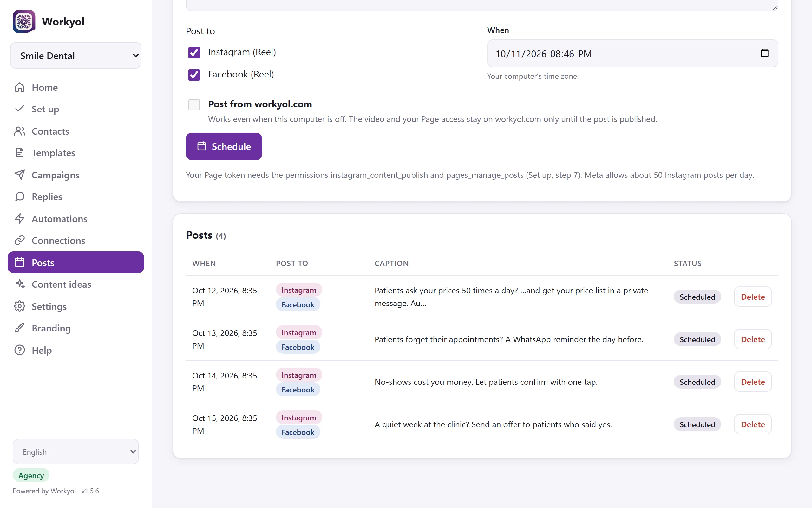This screenshot has width=812, height=508.
Task: Click the Home house icon
Action: click(x=20, y=87)
